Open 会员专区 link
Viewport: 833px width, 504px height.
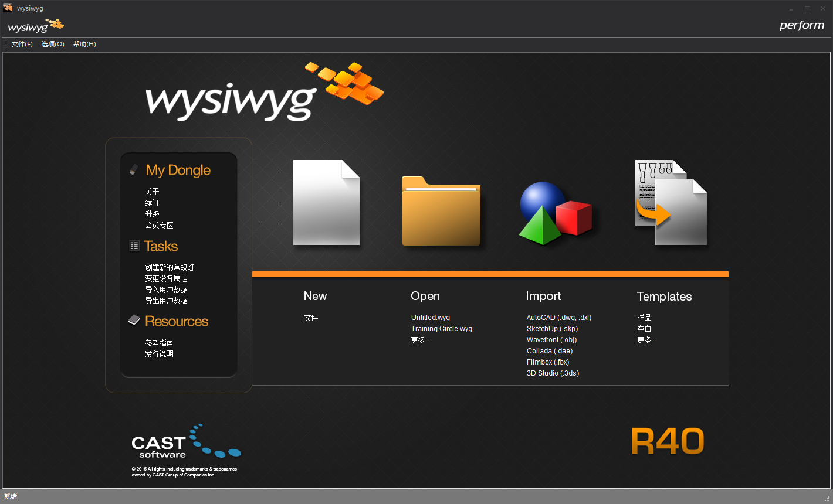pos(160,225)
